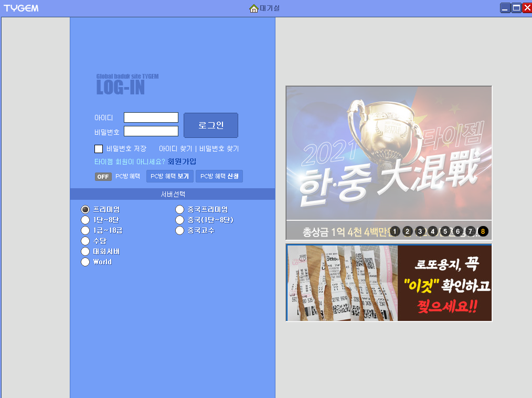Maximize the TYGEM window

tap(516, 8)
